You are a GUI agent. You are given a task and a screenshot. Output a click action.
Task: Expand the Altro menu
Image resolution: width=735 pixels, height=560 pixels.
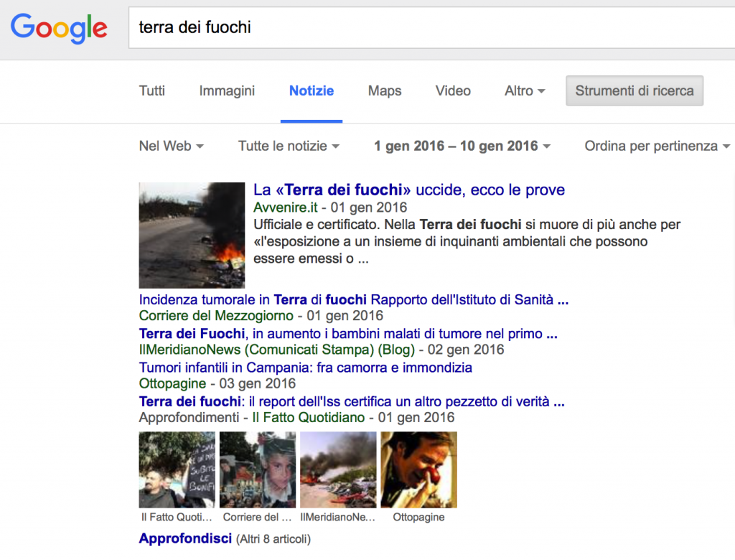[x=524, y=91]
